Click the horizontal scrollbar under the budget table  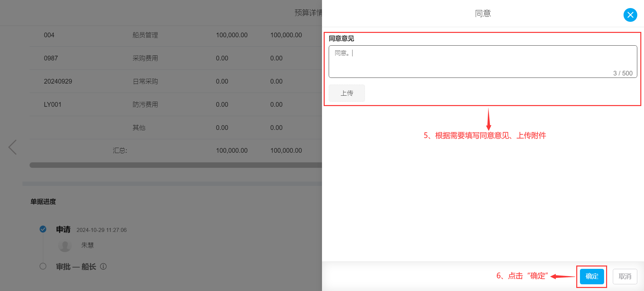point(176,165)
